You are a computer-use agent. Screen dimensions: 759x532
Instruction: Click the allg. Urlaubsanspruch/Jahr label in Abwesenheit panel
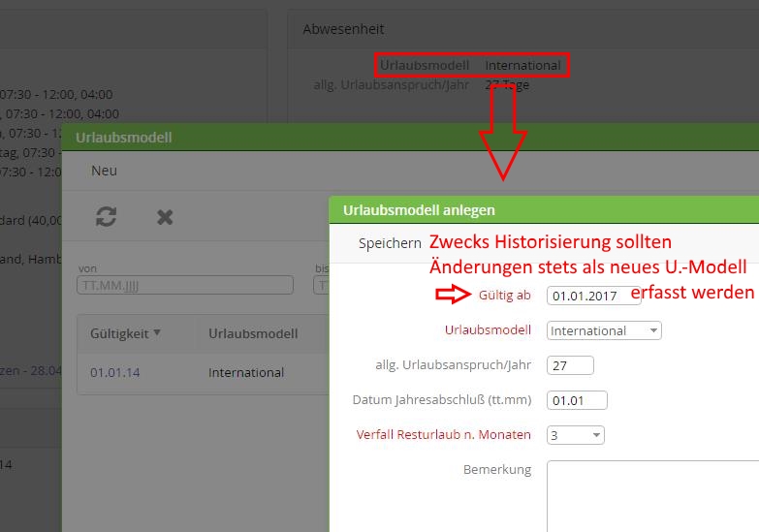(x=391, y=85)
